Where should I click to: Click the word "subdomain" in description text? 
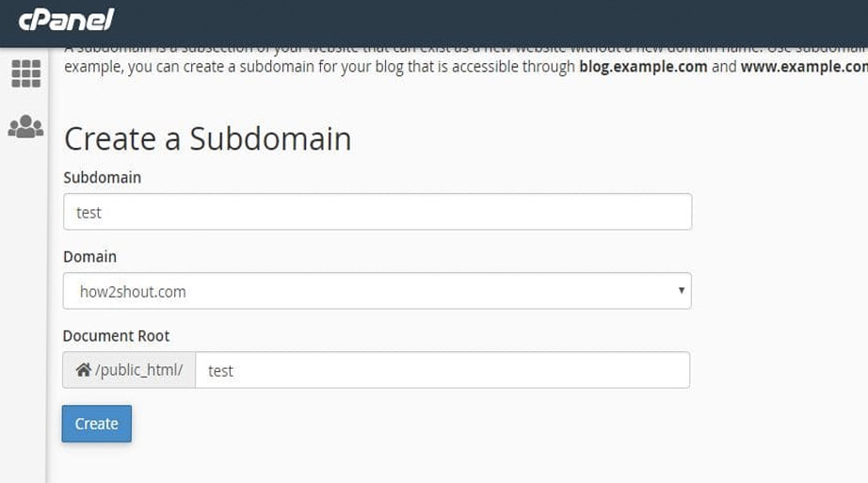click(x=265, y=67)
